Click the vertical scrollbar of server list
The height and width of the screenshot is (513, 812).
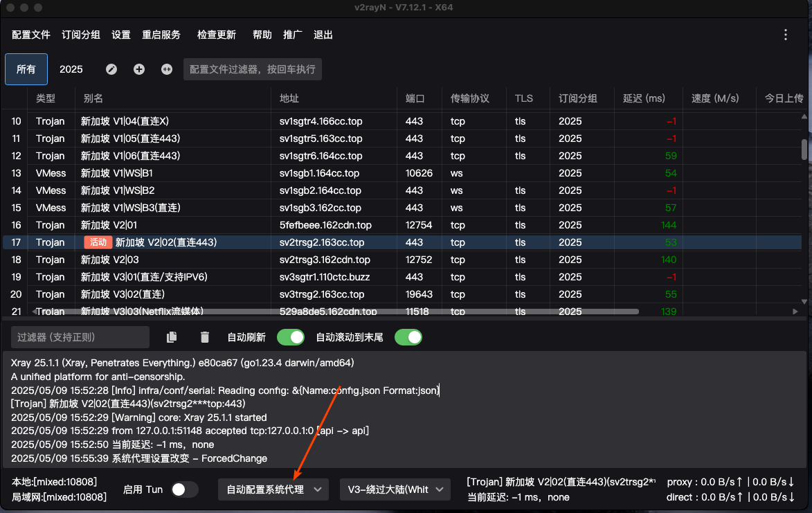(x=804, y=149)
